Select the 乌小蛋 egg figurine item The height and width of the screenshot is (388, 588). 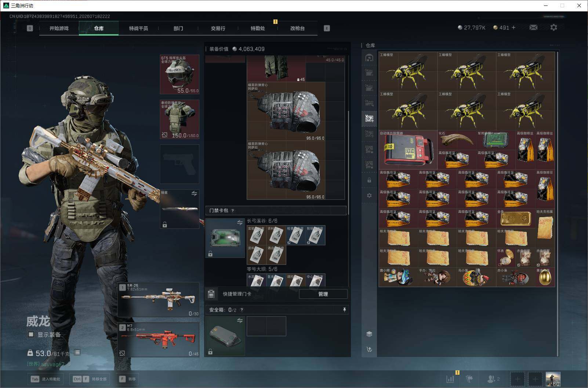[x=476, y=277]
